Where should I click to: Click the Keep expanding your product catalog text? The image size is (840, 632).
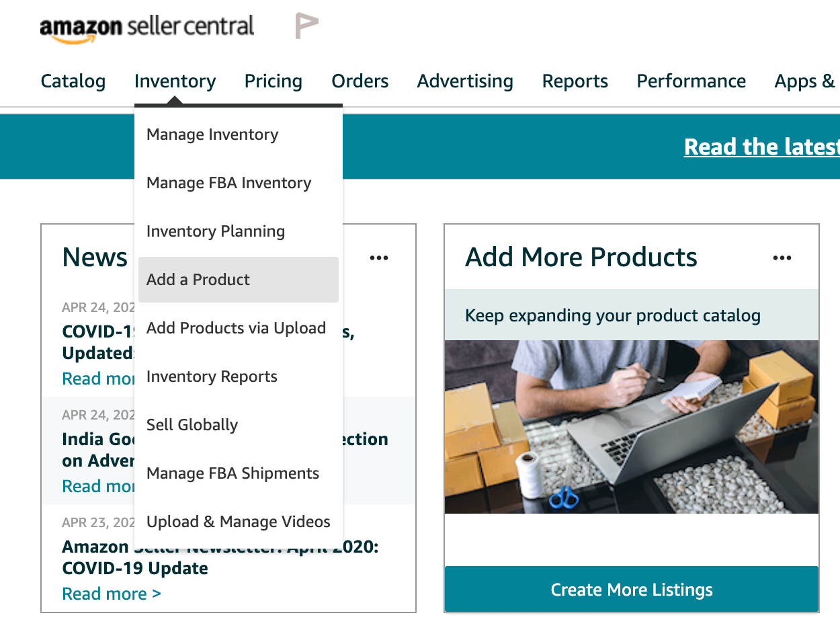pos(613,315)
